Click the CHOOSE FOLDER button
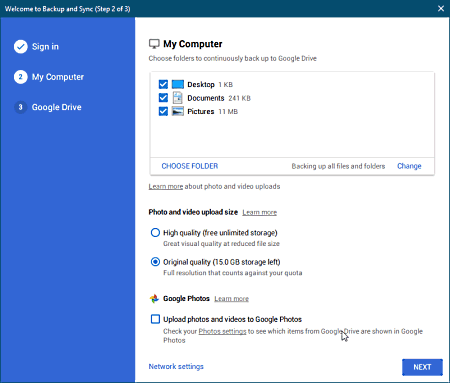Image resolution: width=450 pixels, height=383 pixels. point(190,166)
